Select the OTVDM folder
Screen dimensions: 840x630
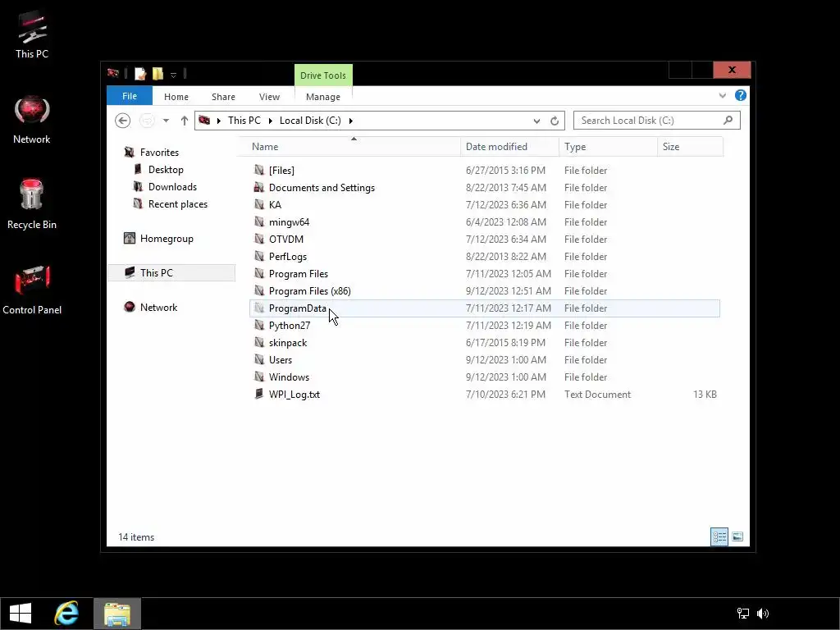[485, 239]
